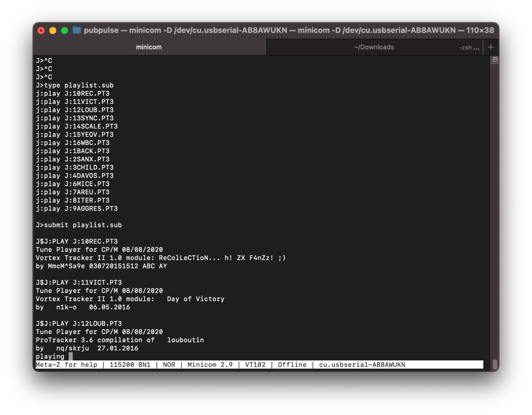Click the window title text pubpulse

pyautogui.click(x=101, y=30)
